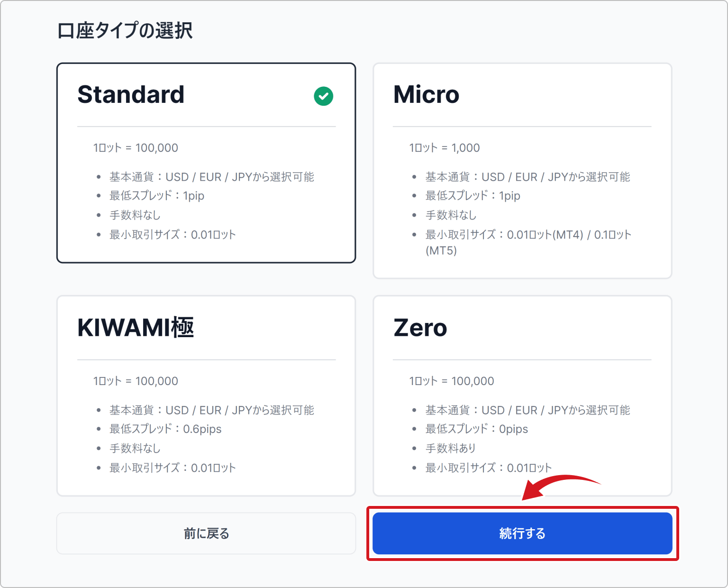The image size is (728, 588).
Task: Click the 続行する button
Action: tap(522, 533)
